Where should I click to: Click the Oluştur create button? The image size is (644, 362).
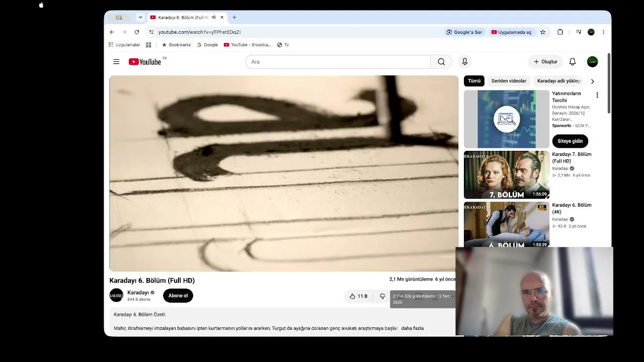545,62
